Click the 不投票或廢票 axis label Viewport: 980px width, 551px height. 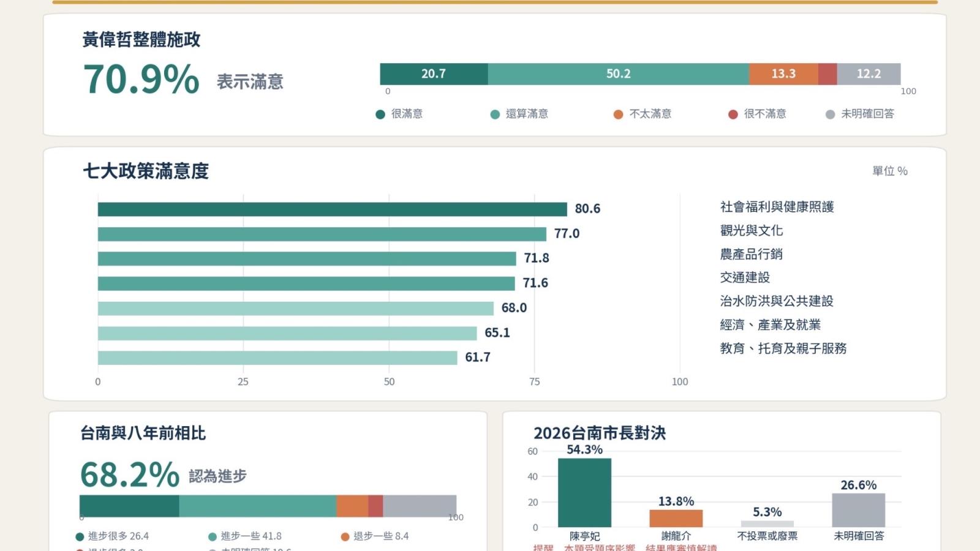(x=767, y=536)
